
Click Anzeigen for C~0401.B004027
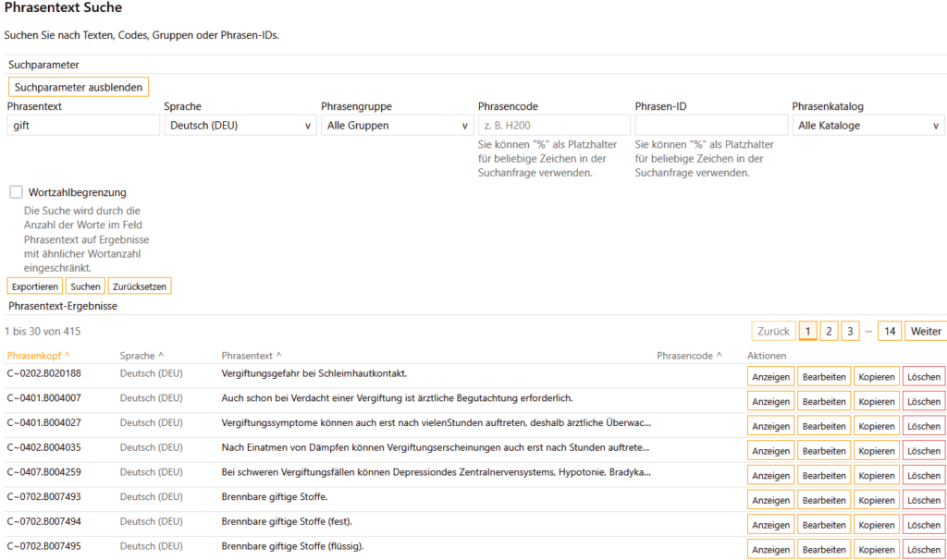pyautogui.click(x=770, y=426)
